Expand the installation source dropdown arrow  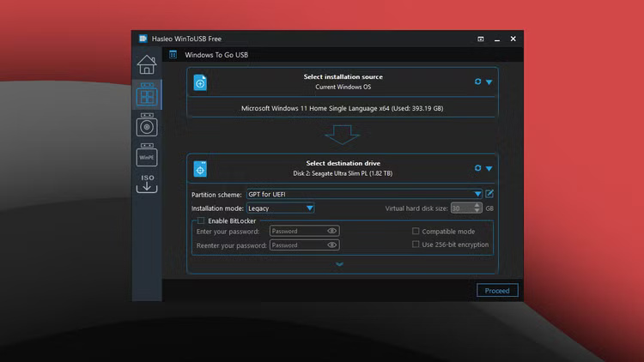489,81
